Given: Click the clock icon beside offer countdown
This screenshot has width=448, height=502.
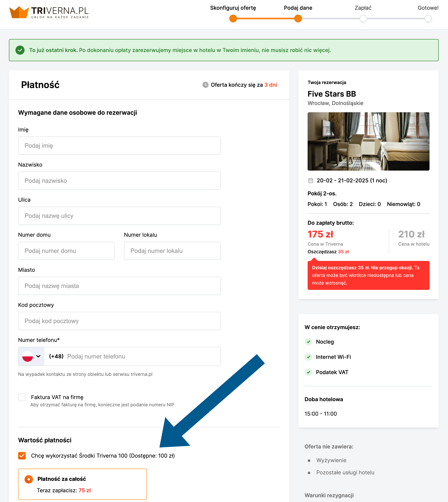Looking at the screenshot, I should pos(205,85).
